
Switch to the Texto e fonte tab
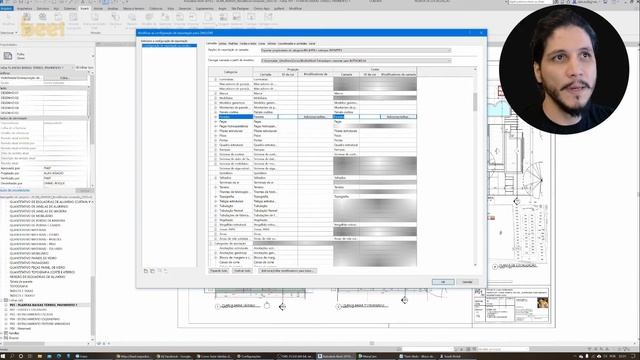248,43
